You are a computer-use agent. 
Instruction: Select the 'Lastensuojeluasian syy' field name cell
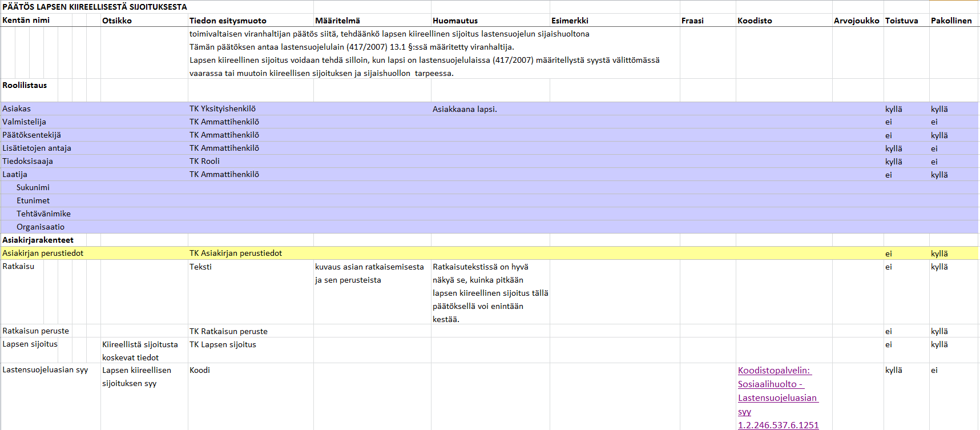click(x=45, y=369)
